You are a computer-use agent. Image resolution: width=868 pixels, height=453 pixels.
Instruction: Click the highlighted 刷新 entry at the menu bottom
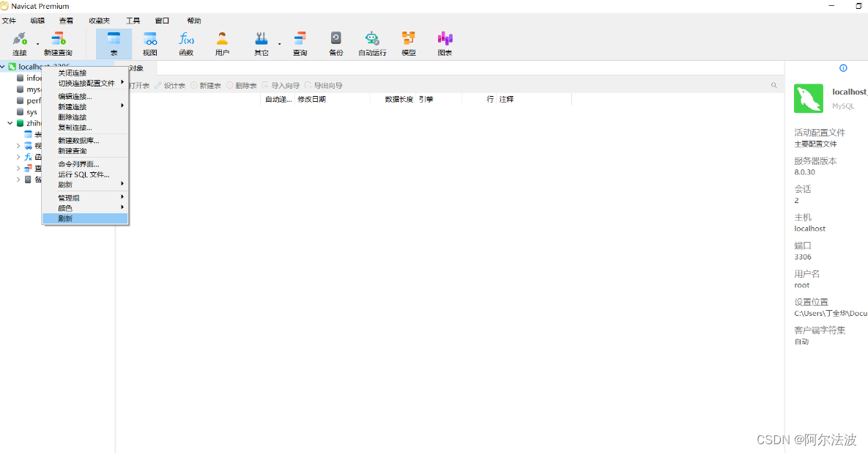85,218
